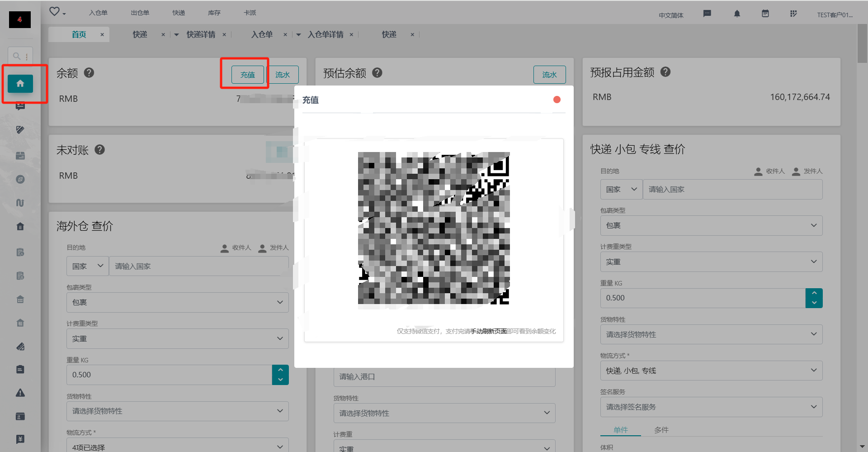Screen dimensions: 868x452
Task: Open 国家 type dropdown in 海外仓 查价
Action: 88,266
